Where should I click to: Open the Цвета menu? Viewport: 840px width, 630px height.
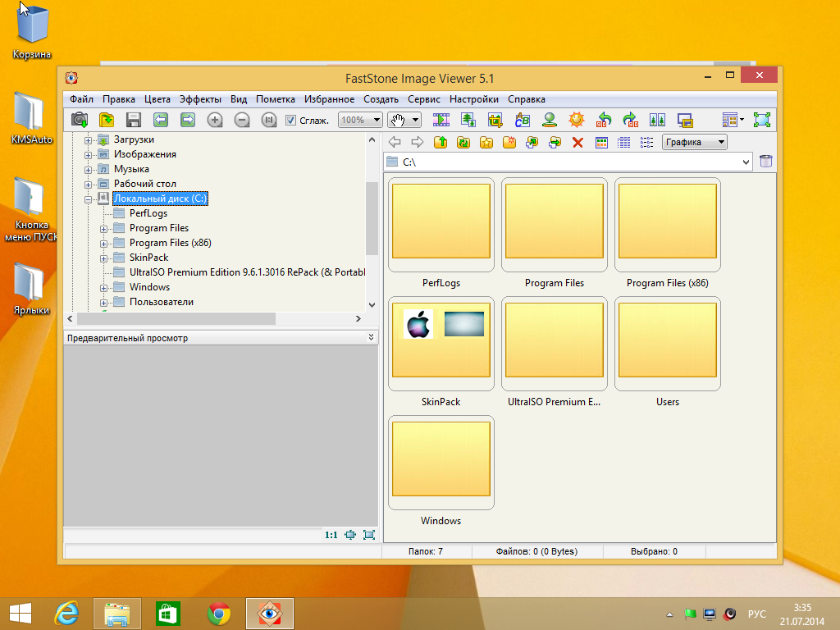(157, 99)
